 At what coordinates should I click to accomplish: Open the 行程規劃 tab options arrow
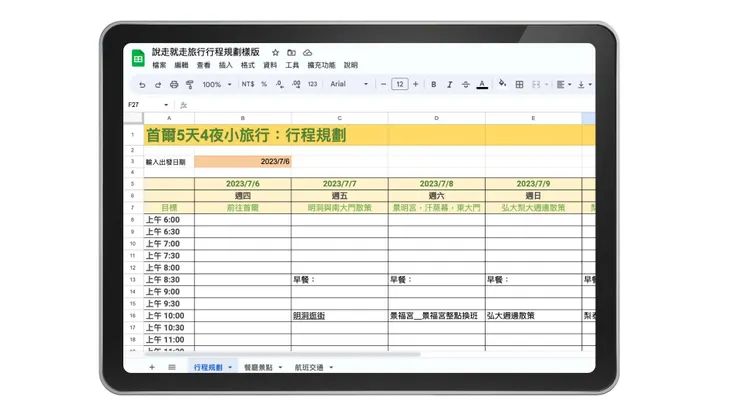point(230,367)
